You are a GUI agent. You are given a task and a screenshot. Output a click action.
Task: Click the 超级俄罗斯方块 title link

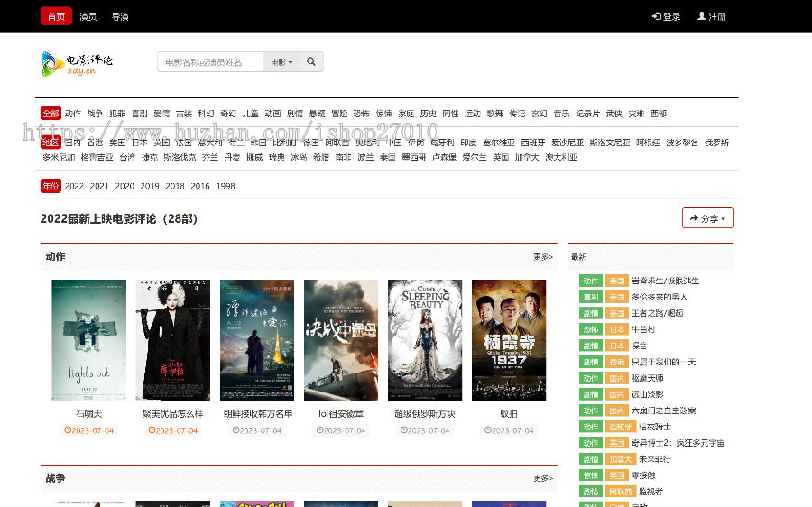pos(425,414)
